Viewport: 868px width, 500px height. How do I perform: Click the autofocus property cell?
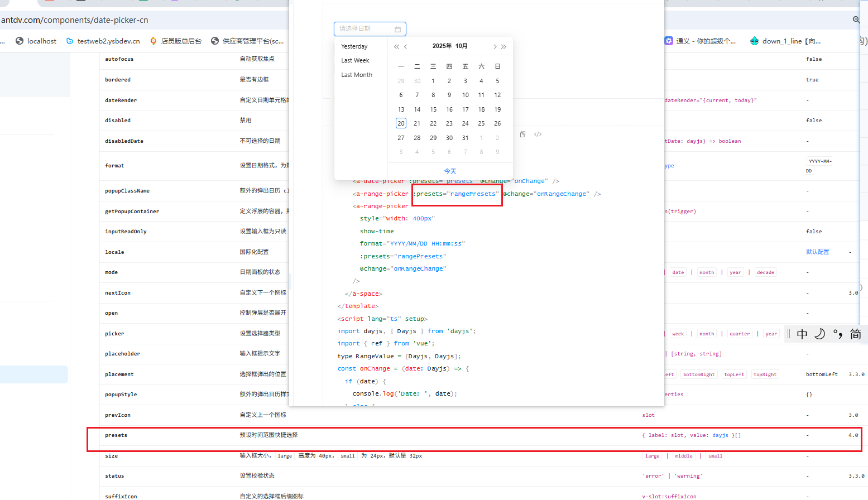tap(119, 59)
